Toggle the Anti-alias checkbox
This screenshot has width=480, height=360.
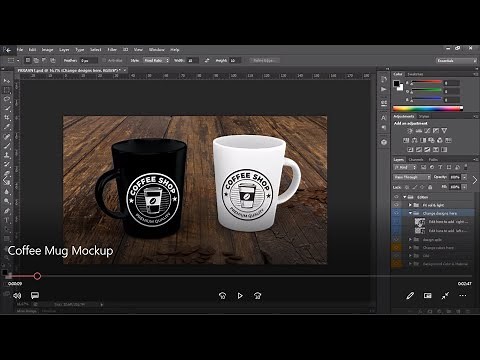pos(104,60)
